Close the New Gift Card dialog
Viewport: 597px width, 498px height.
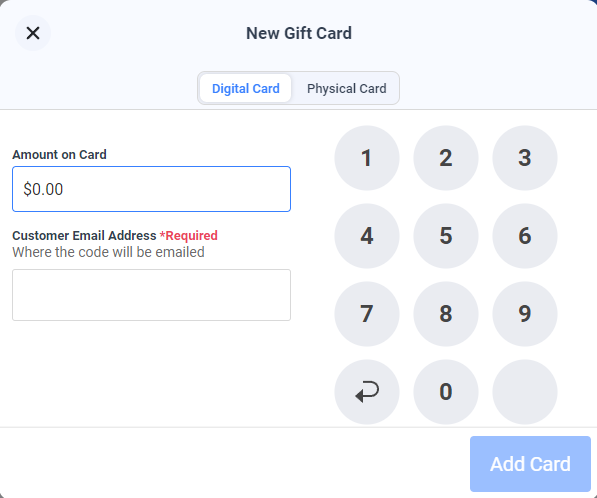coord(33,33)
